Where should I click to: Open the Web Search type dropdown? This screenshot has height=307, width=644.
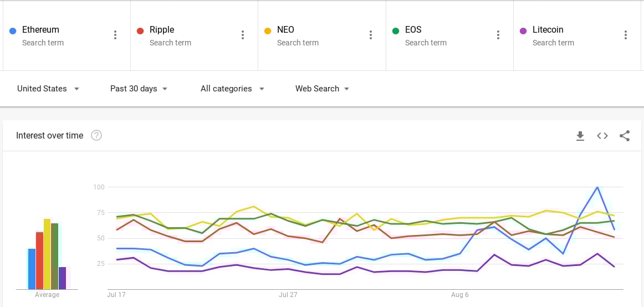click(322, 89)
